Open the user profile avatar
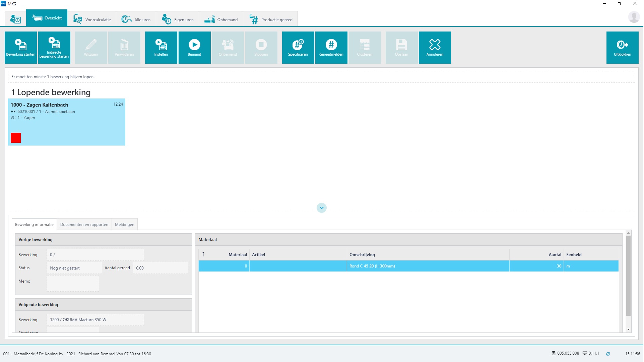Image resolution: width=644 pixels, height=362 pixels. coord(634,17)
